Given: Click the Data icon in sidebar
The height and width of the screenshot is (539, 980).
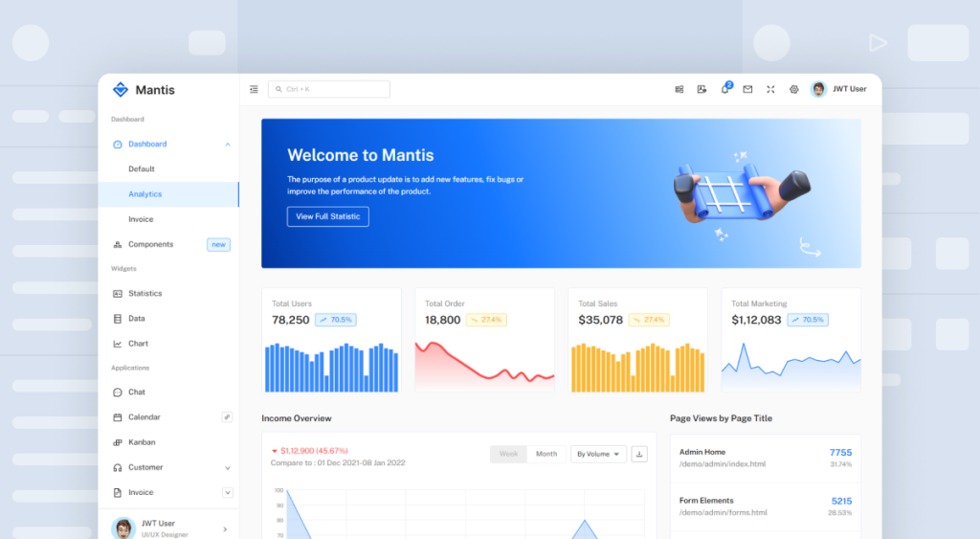Looking at the screenshot, I should [x=117, y=319].
